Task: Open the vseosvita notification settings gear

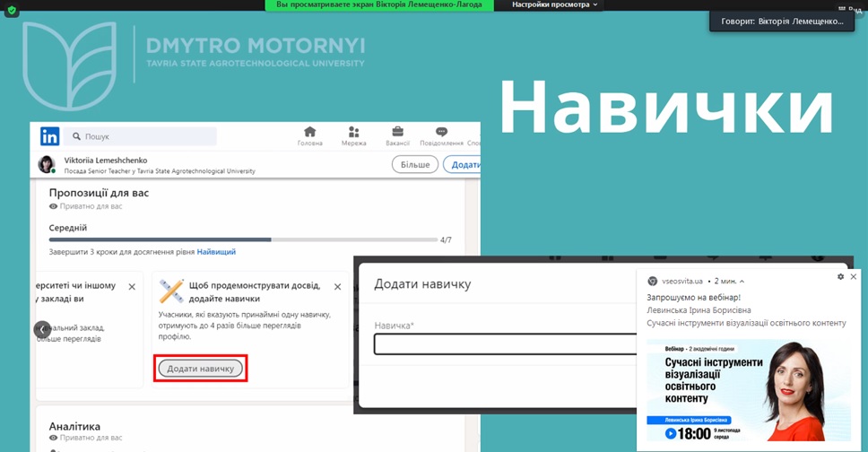Action: click(840, 276)
